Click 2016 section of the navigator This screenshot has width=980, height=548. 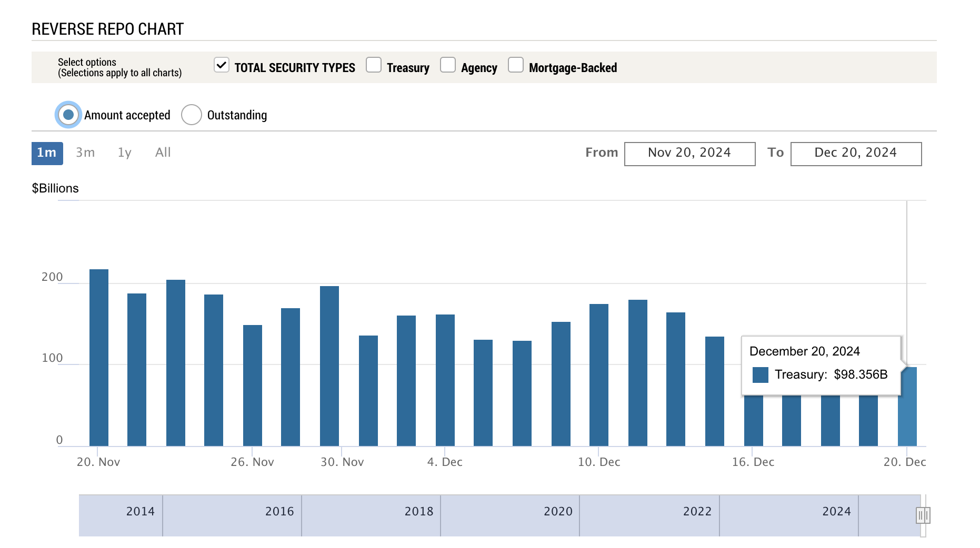click(279, 512)
